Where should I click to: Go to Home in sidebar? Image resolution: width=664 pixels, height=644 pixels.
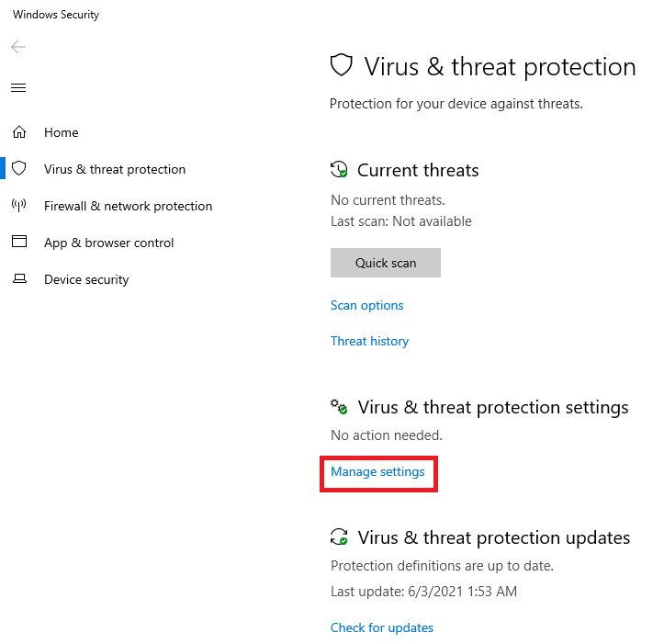[x=62, y=132]
